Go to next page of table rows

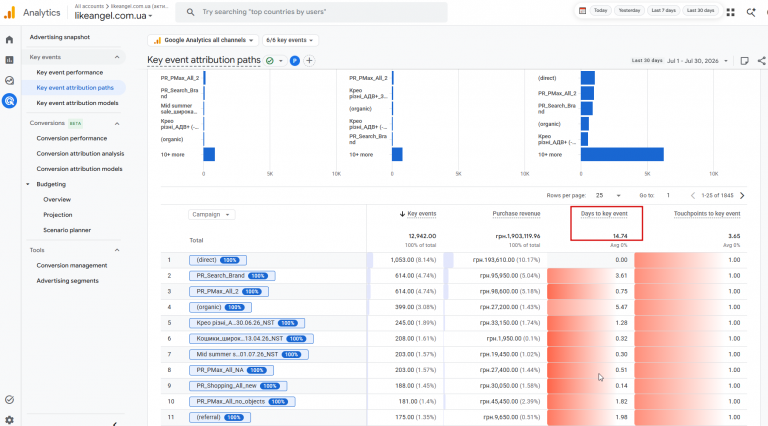[742, 195]
